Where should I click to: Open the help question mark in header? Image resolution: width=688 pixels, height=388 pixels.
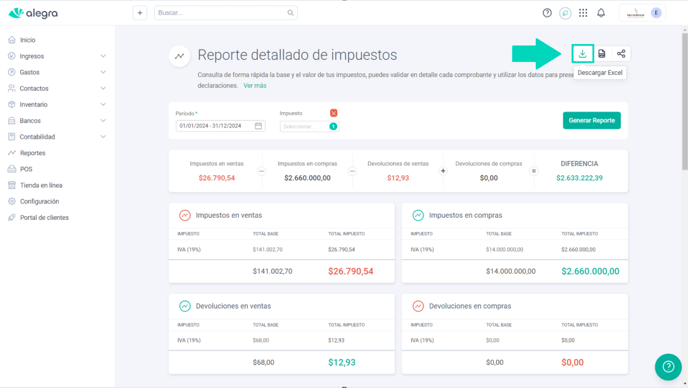coord(547,13)
